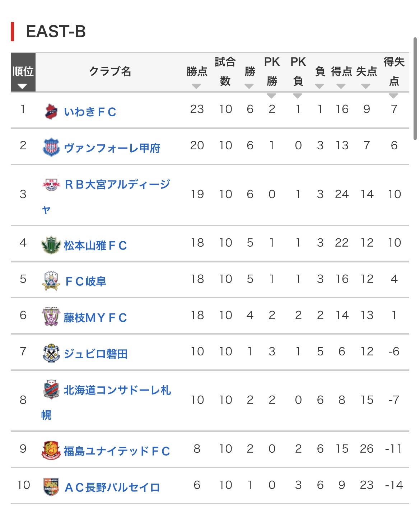Open ジュビロ磐田 team link
The height and width of the screenshot is (527, 420).
click(95, 354)
